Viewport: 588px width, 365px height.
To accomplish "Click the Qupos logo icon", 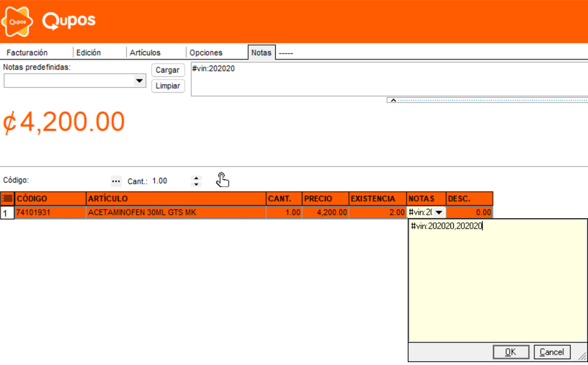I will [18, 21].
